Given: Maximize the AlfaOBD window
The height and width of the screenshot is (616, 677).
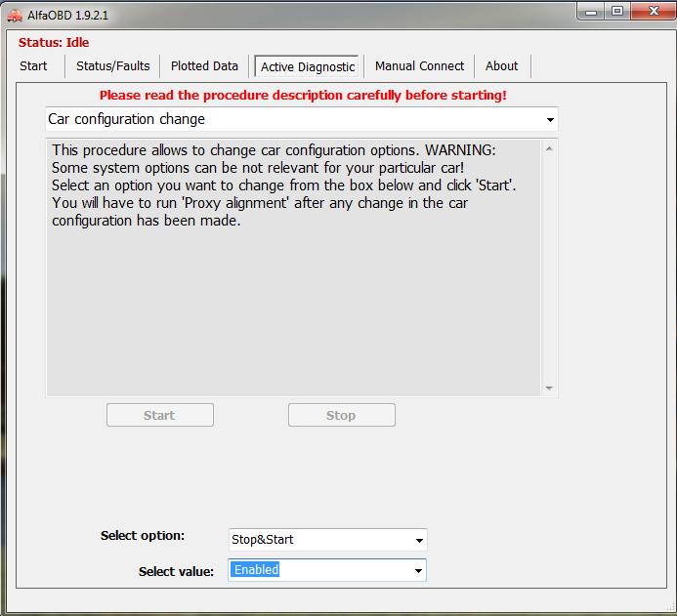Looking at the screenshot, I should [x=617, y=11].
